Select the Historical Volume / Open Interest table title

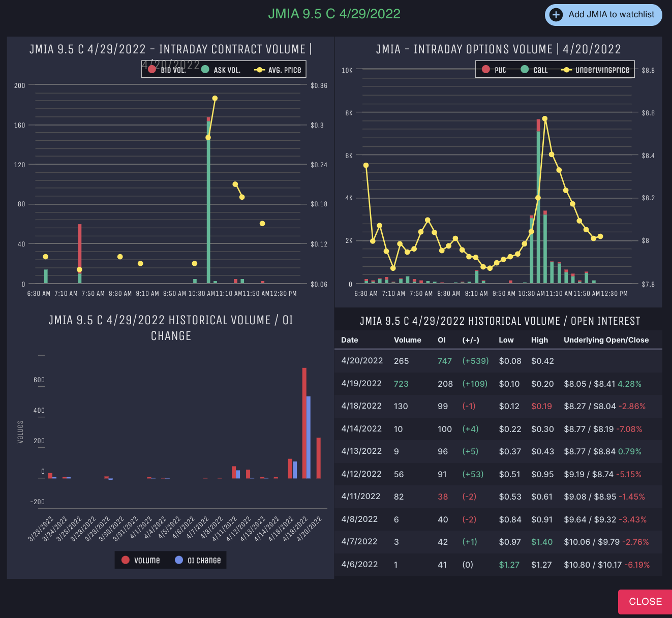[500, 321]
